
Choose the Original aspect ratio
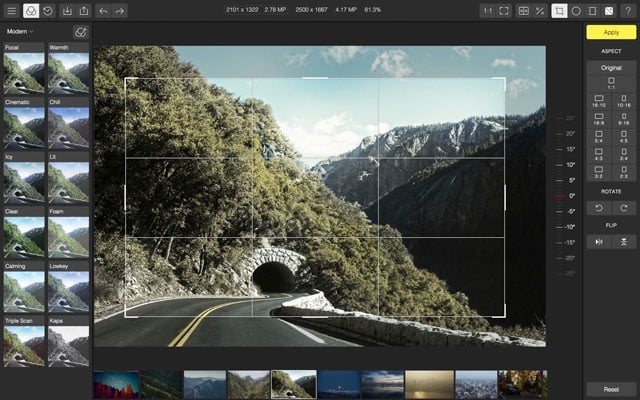(x=611, y=68)
